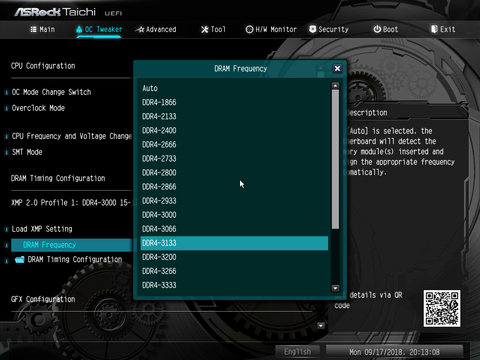Open the Main tab
This screenshot has width=480, height=360.
pyautogui.click(x=43, y=29)
